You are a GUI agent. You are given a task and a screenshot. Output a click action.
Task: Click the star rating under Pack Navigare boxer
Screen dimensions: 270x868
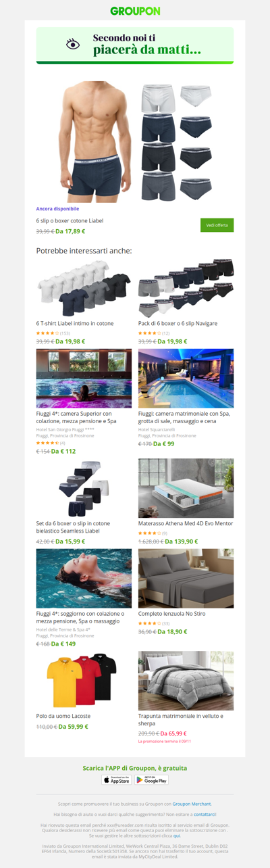(149, 333)
